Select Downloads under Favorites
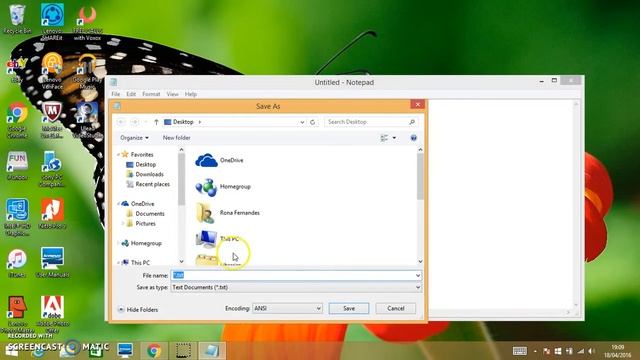This screenshot has width=640, height=360. tap(145, 174)
